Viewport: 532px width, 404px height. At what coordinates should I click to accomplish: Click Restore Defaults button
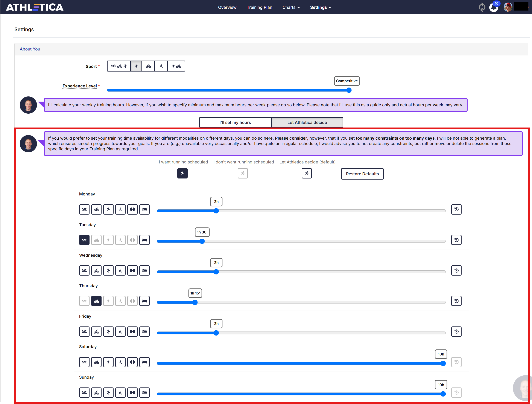pyautogui.click(x=362, y=174)
